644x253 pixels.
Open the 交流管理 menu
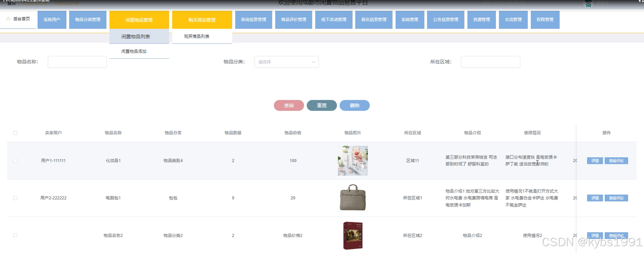(x=513, y=20)
